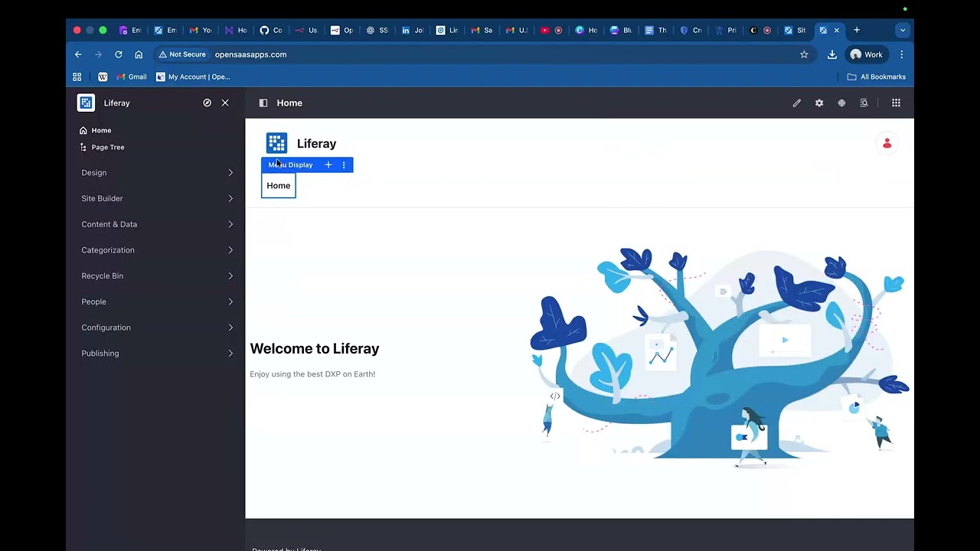Expand the Site Builder section
The height and width of the screenshot is (551, 980).
pos(157,198)
